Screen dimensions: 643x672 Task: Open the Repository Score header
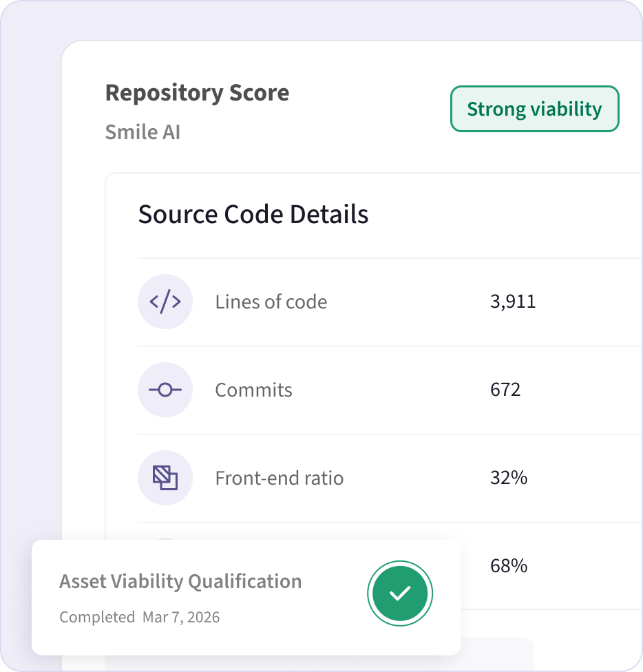pos(197,92)
